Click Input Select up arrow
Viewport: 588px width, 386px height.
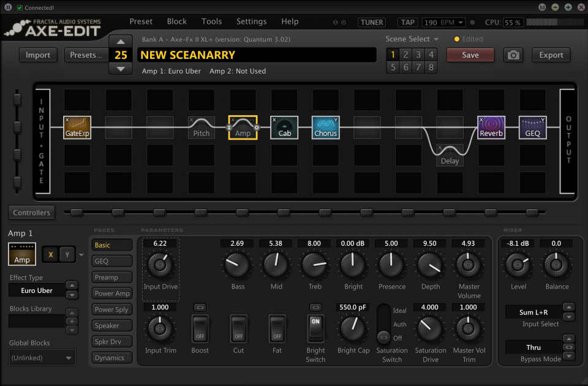point(569,307)
